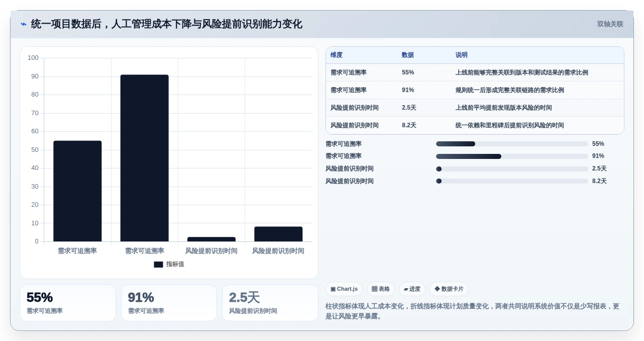This screenshot has height=341, width=644.
Task: Click the 91% cell in the table
Action: pyautogui.click(x=408, y=90)
